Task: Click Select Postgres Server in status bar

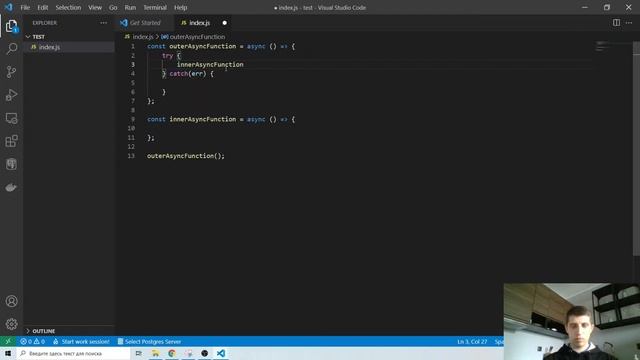Action: [149, 342]
